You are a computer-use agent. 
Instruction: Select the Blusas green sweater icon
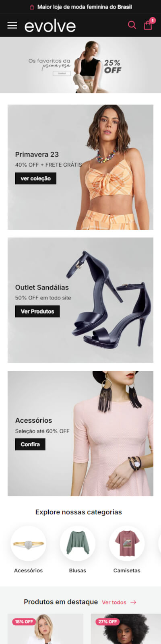point(78,543)
